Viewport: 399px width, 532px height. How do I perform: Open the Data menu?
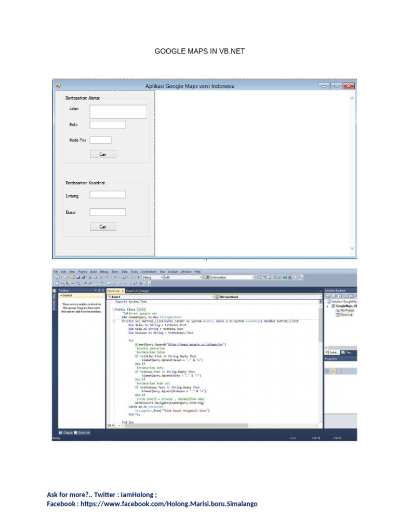[x=125, y=272]
